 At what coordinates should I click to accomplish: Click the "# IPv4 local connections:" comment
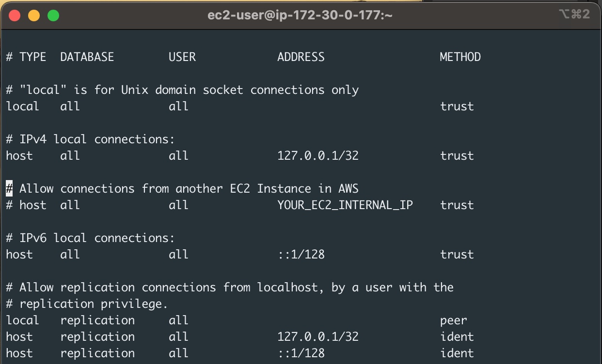tap(90, 139)
